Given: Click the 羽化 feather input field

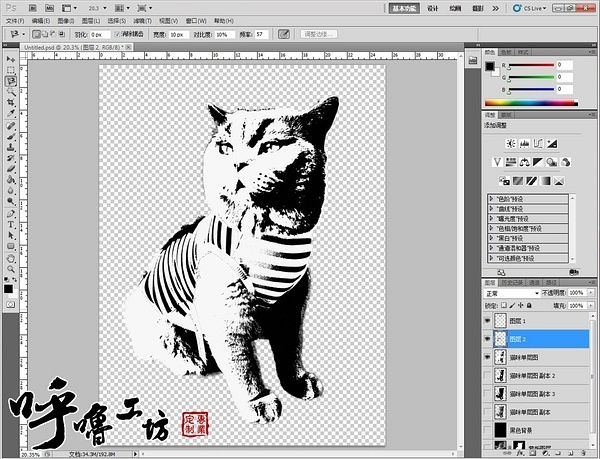Looking at the screenshot, I should [x=99, y=34].
